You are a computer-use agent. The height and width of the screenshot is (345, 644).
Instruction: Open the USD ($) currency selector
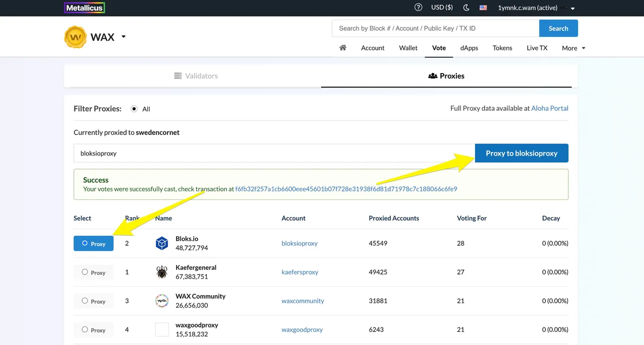point(442,8)
